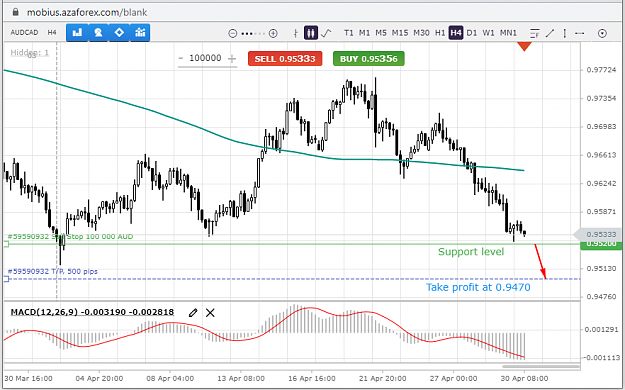Select candlestick chart type

click(311, 33)
